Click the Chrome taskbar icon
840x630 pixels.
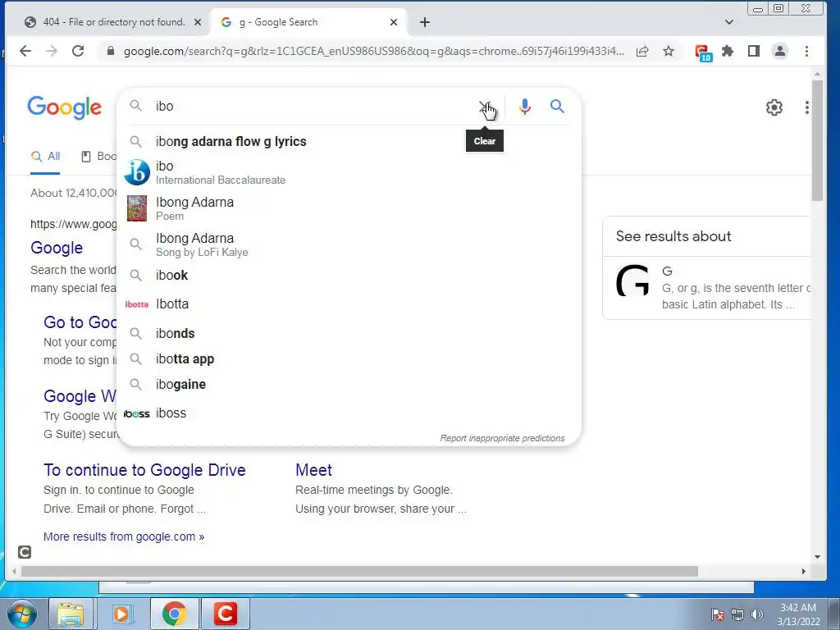[x=174, y=614]
